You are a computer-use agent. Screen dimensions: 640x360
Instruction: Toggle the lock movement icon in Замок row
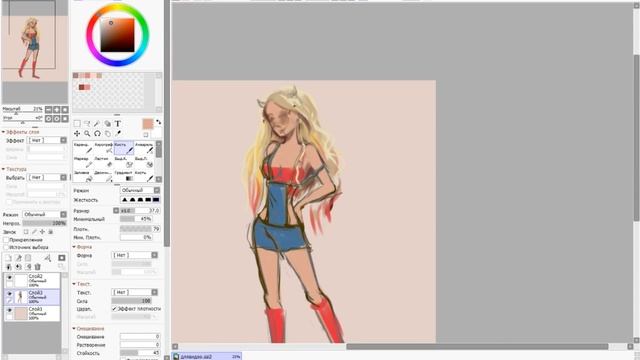(x=42, y=232)
